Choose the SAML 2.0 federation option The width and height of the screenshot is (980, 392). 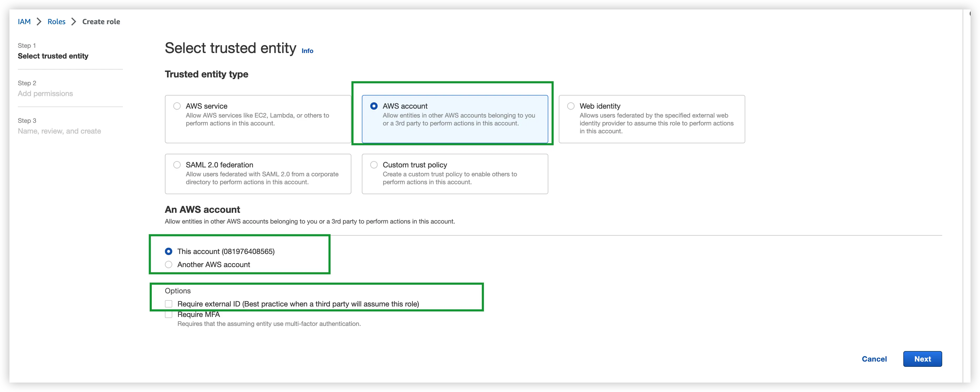(177, 165)
